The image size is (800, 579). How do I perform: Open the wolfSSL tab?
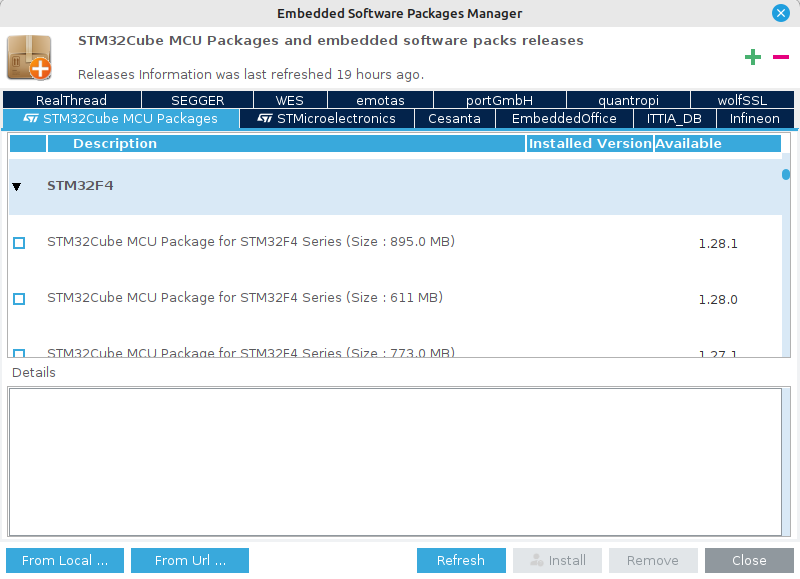(x=742, y=100)
